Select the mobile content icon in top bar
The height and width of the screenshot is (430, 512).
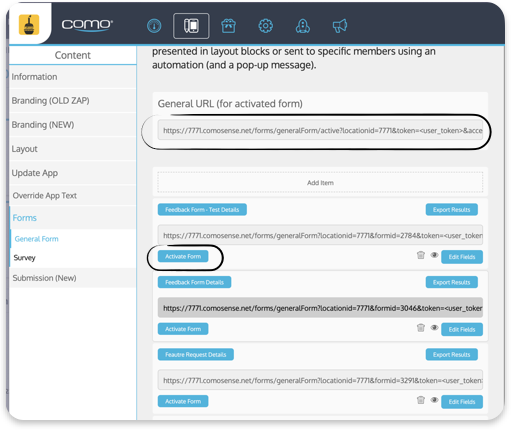191,26
